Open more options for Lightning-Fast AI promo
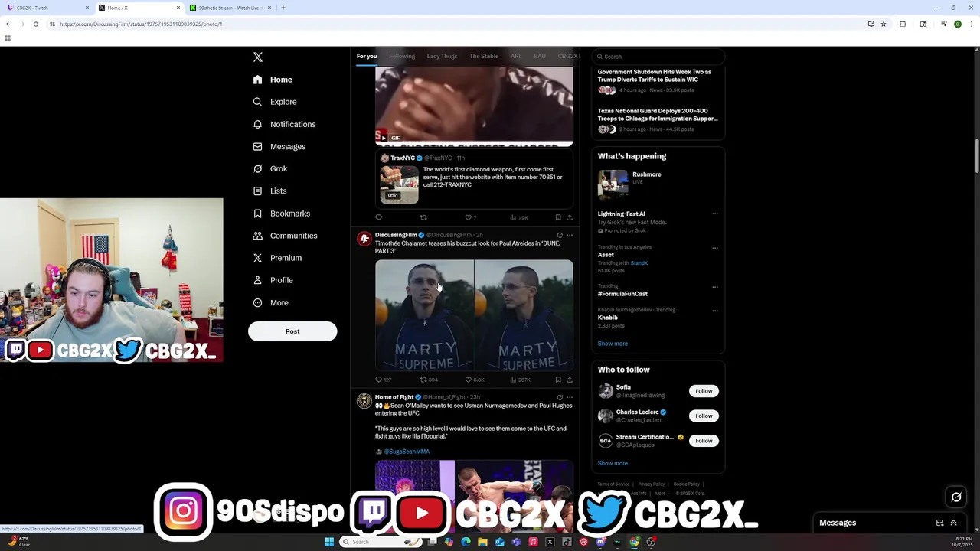Screen dimensions: 980x551 tap(715, 214)
